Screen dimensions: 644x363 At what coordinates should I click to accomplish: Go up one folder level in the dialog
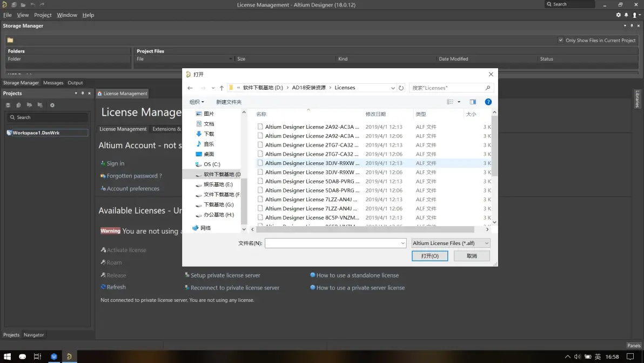click(x=222, y=88)
